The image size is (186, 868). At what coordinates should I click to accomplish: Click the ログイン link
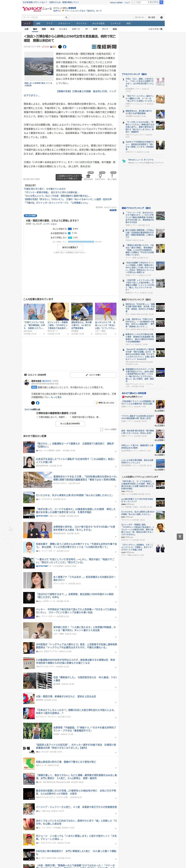click(x=57, y=11)
